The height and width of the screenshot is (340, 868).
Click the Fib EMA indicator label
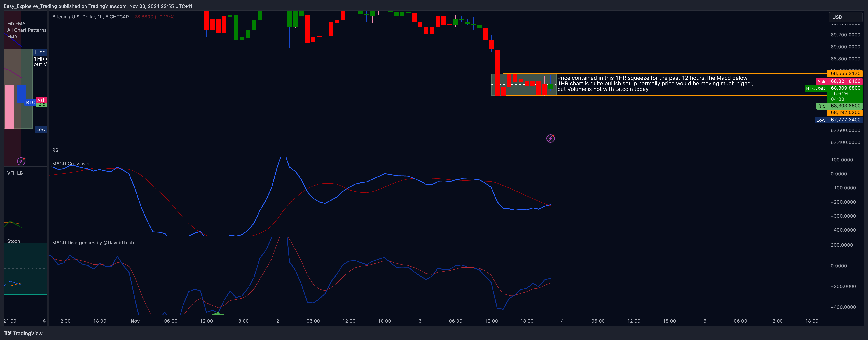tap(16, 23)
